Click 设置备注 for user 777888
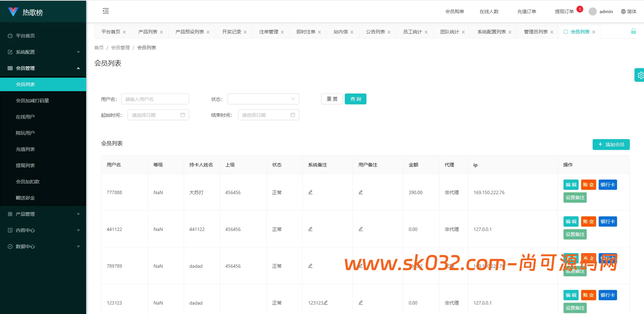This screenshot has height=314, width=644. point(575,198)
